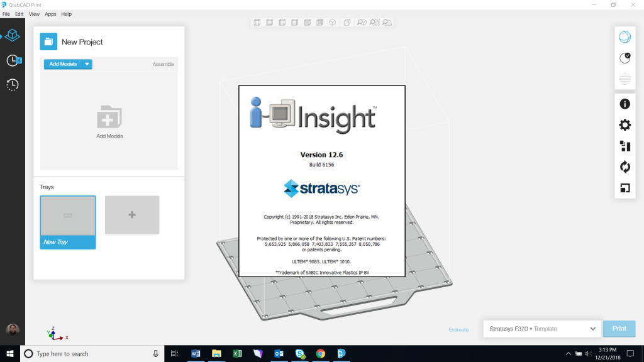Image resolution: width=644 pixels, height=362 pixels.
Task: Switch to the analysis mode view toggle
Action: [x=625, y=58]
